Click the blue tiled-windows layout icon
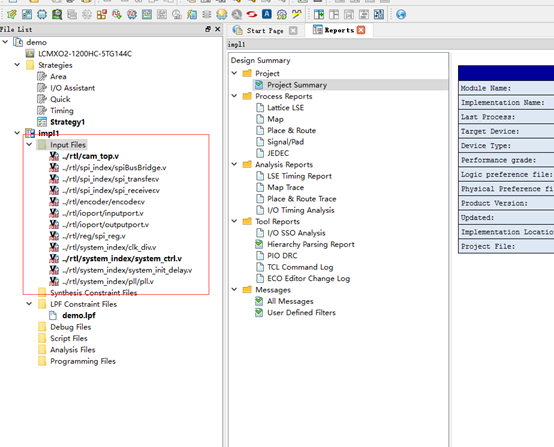554x447 pixels. (379, 14)
